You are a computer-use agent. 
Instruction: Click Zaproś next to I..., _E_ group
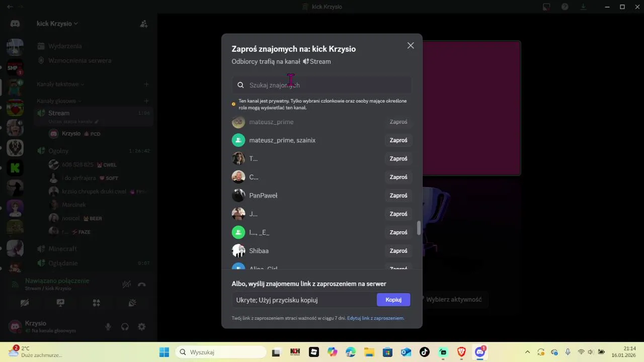click(398, 232)
